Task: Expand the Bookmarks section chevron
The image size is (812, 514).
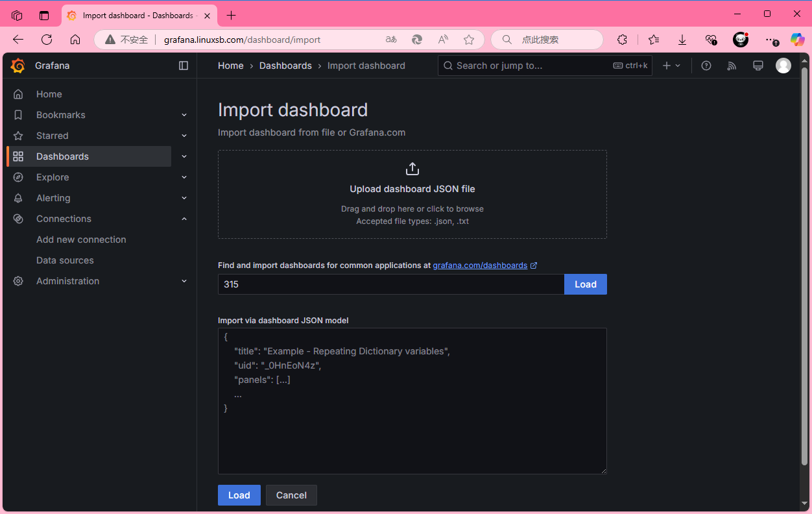Action: 184,115
